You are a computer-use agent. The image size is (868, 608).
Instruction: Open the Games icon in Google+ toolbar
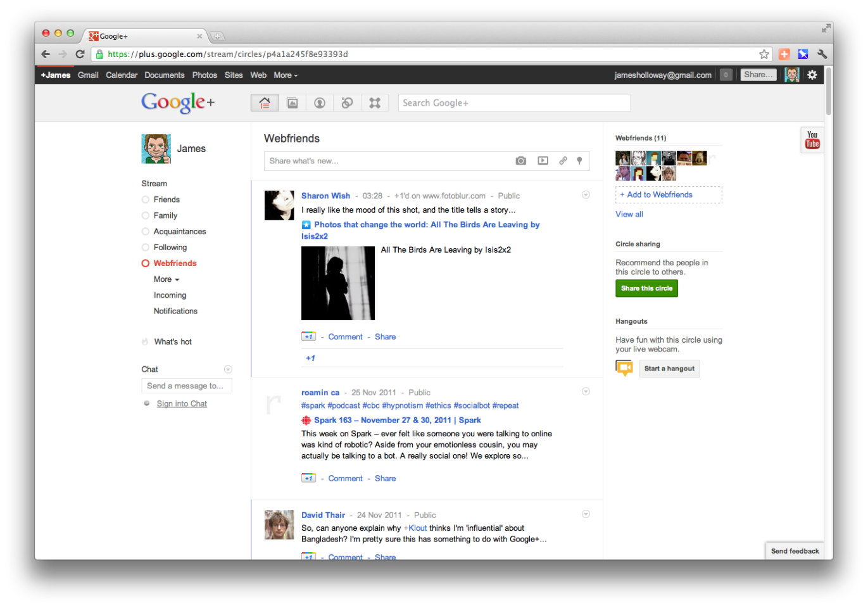(375, 103)
